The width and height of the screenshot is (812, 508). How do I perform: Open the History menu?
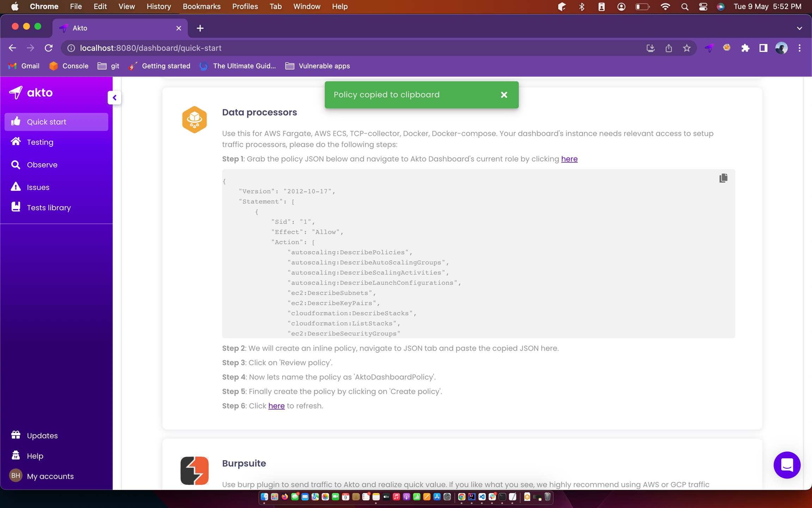coord(159,6)
